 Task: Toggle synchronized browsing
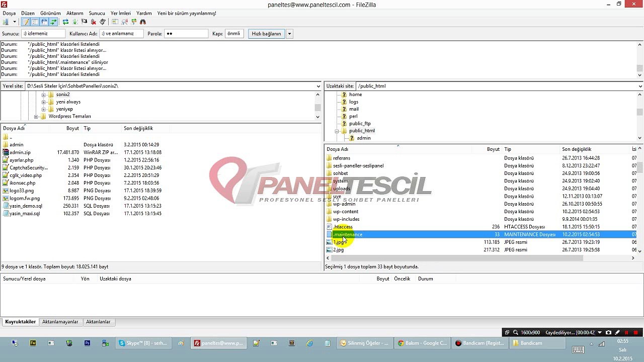coord(134,22)
